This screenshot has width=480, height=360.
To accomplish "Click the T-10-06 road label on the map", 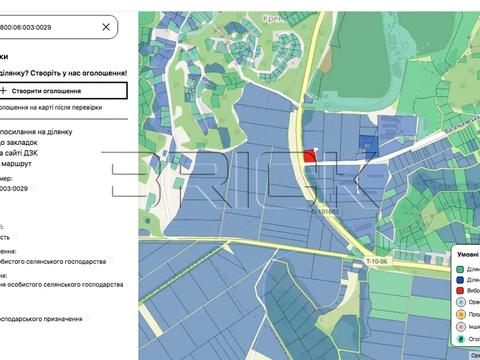I will coord(377,261).
